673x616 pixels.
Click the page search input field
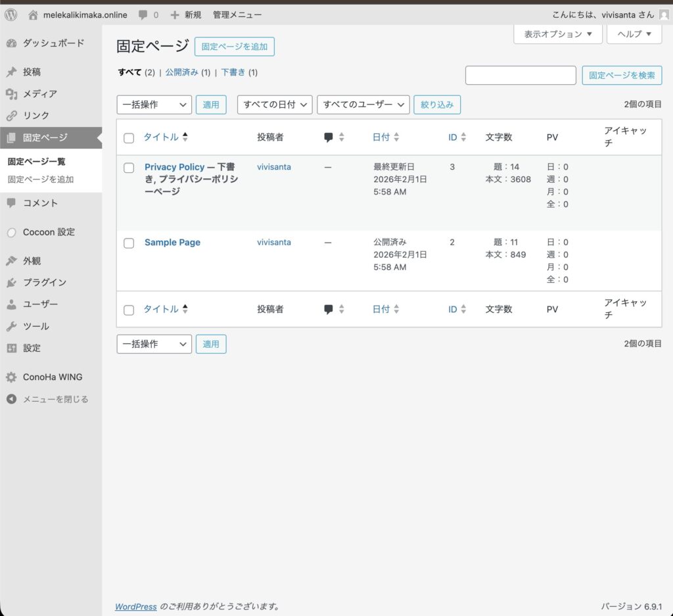coord(520,76)
